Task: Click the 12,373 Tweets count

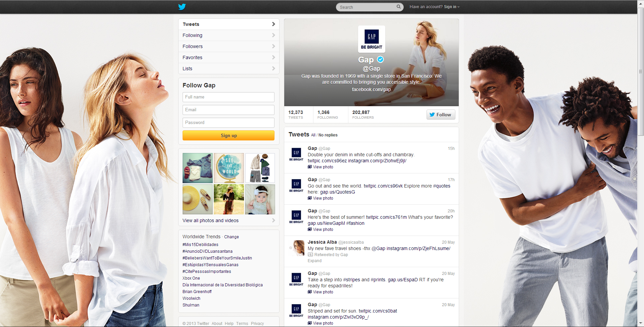Action: click(x=296, y=115)
